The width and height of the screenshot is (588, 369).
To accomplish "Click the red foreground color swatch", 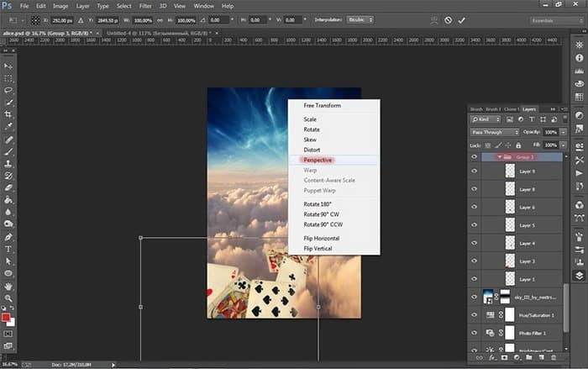I will [x=8, y=319].
